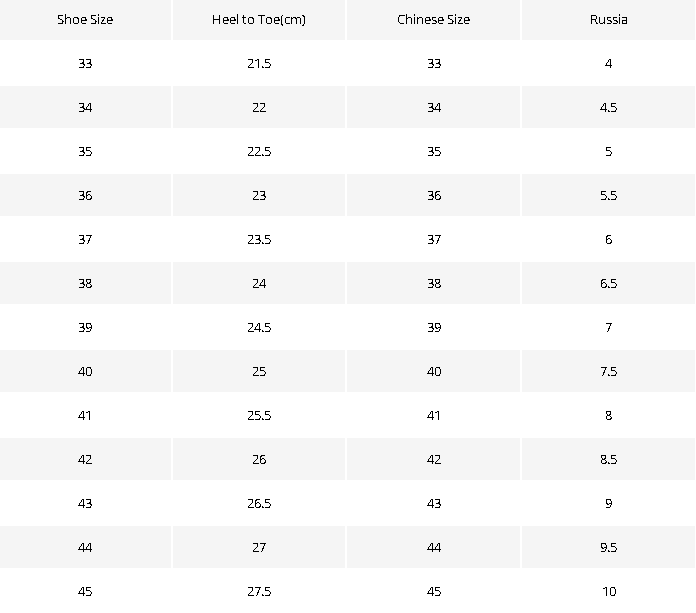Select the 21.5 heel to toe cell
This screenshot has height=613, width=696.
tap(259, 63)
